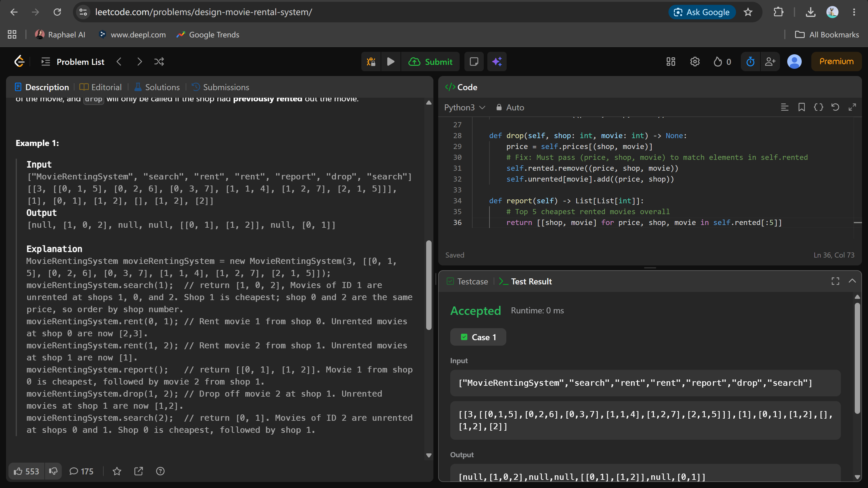Click the format code lines icon
The width and height of the screenshot is (868, 488).
785,107
